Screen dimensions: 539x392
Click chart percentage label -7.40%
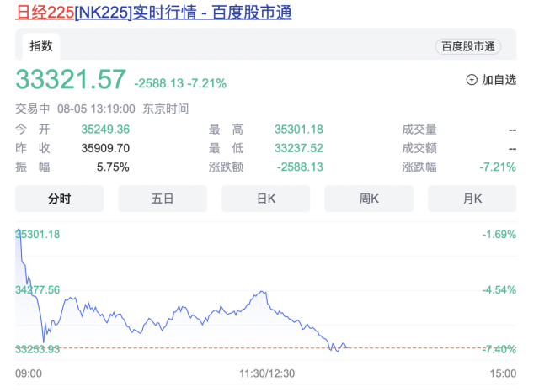pyautogui.click(x=499, y=349)
